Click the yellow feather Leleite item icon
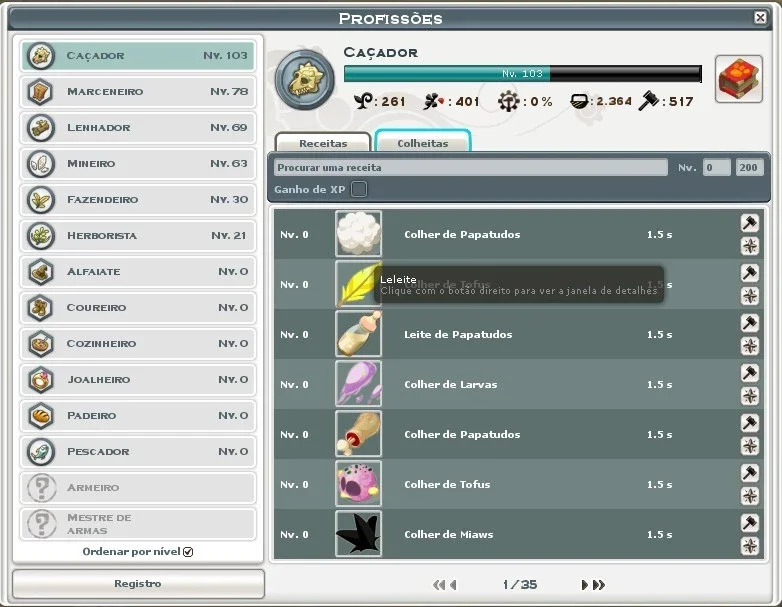 click(x=359, y=284)
